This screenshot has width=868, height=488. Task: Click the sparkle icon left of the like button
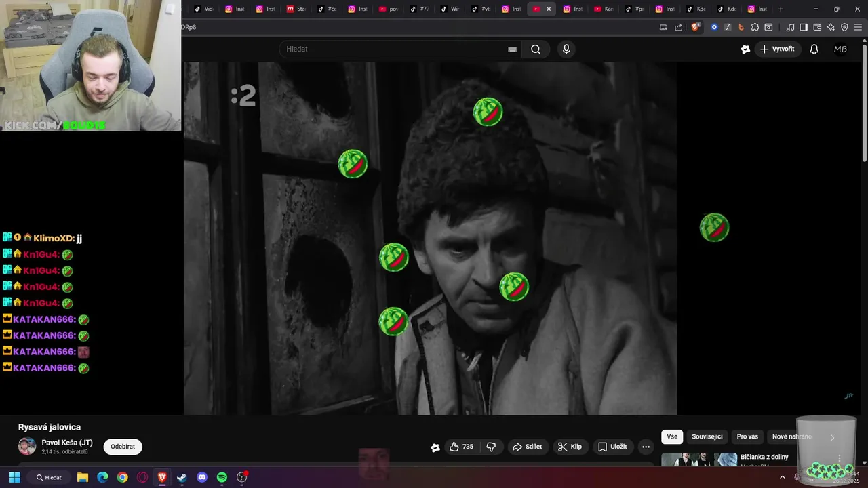[435, 447]
